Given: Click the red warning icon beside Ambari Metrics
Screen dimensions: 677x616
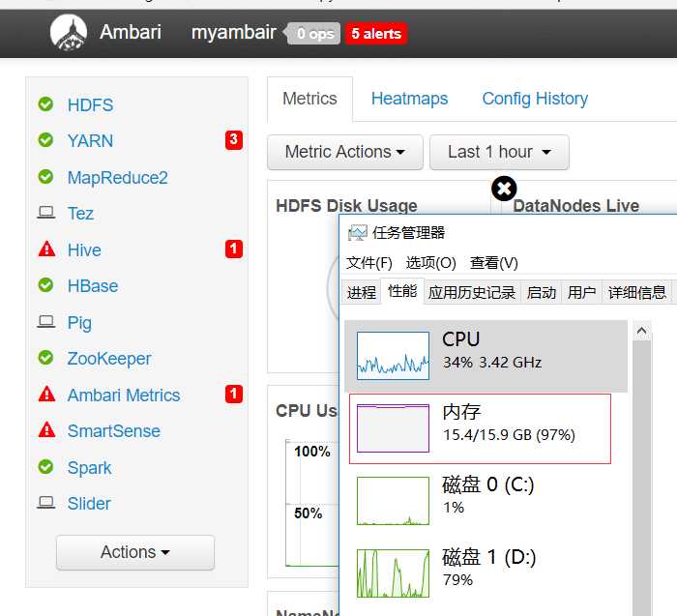Looking at the screenshot, I should (46, 395).
